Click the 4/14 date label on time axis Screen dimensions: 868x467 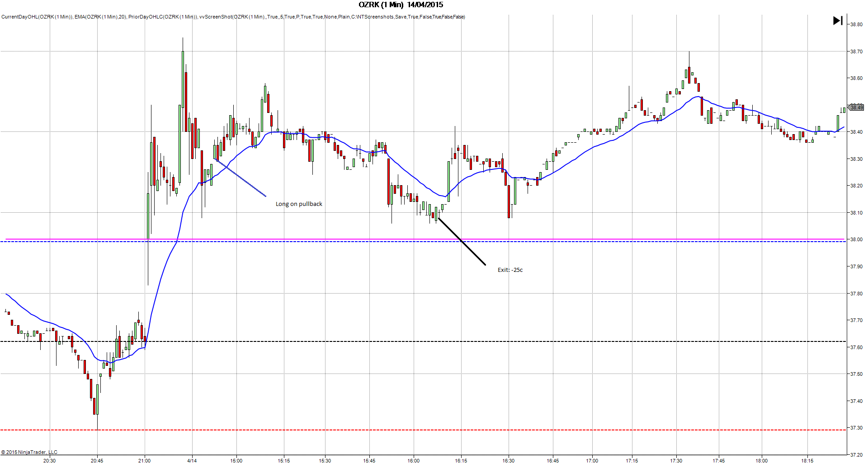(x=192, y=461)
